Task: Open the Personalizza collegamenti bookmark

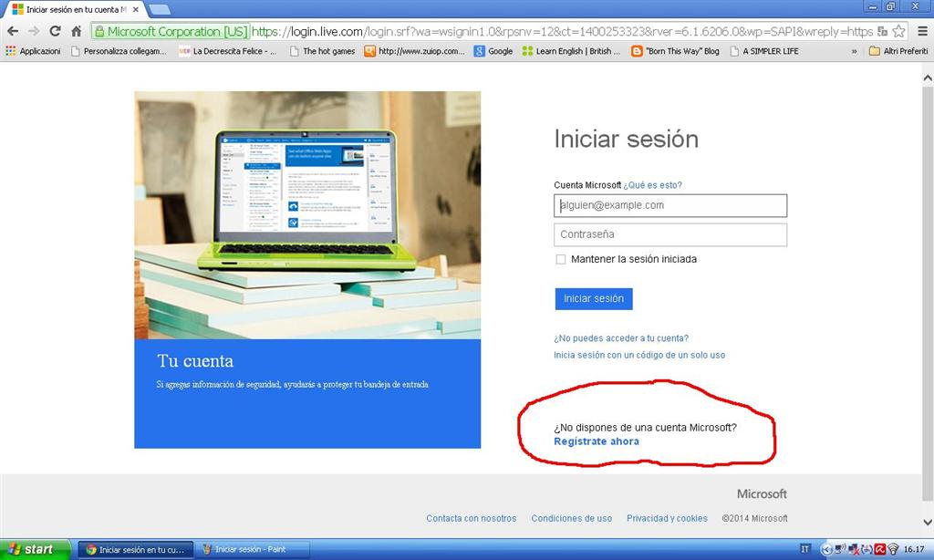Action: pos(119,51)
